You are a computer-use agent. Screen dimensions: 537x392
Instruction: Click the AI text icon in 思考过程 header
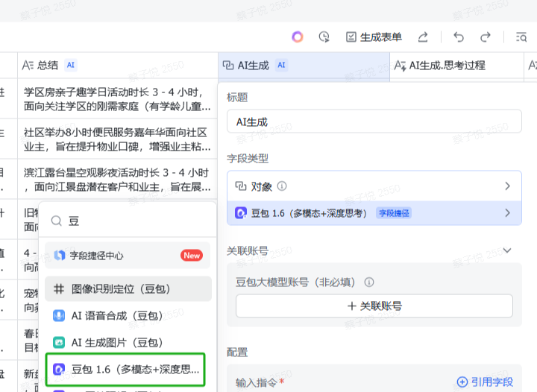pos(400,66)
